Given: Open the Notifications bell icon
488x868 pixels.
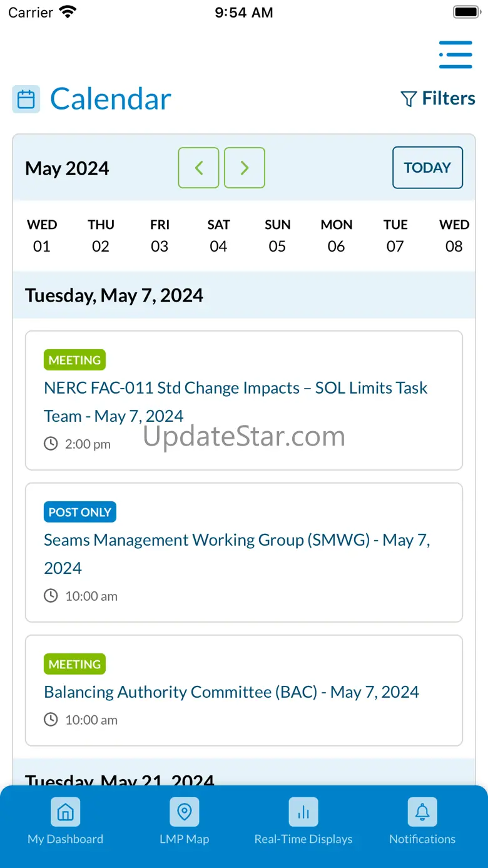Looking at the screenshot, I should click(x=422, y=812).
